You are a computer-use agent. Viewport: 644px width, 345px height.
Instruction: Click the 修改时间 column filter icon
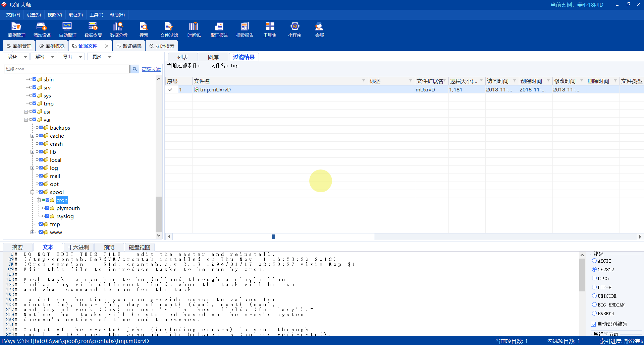point(582,81)
